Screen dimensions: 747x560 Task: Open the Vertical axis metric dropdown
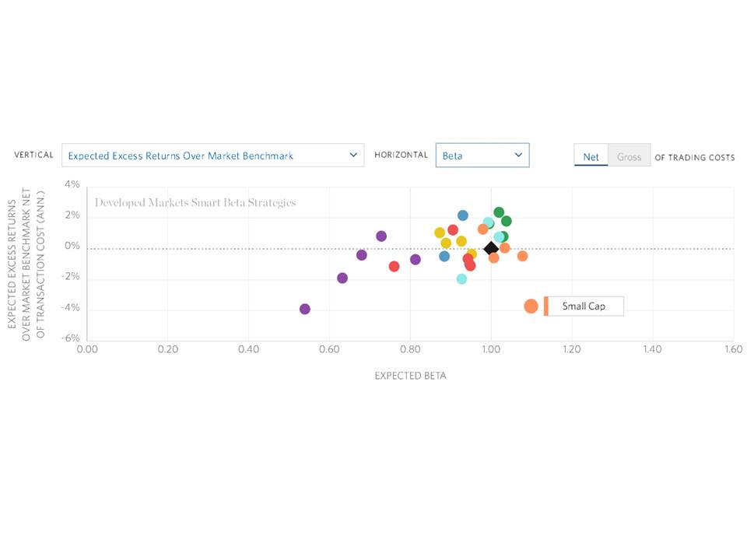pos(212,156)
